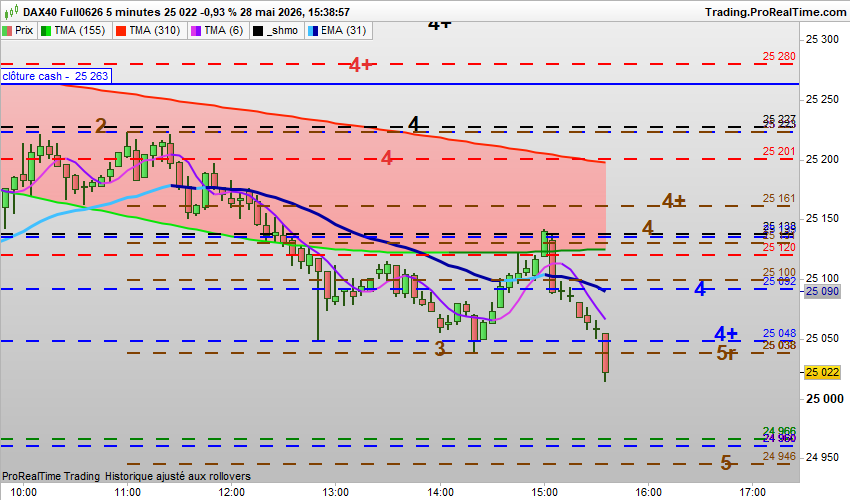850x500 pixels.
Task: Click the 10:00 time axis label
Action: [x=24, y=492]
